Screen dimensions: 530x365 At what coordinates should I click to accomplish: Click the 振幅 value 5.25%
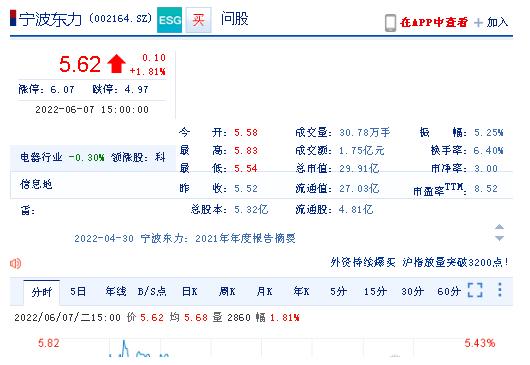[488, 132]
